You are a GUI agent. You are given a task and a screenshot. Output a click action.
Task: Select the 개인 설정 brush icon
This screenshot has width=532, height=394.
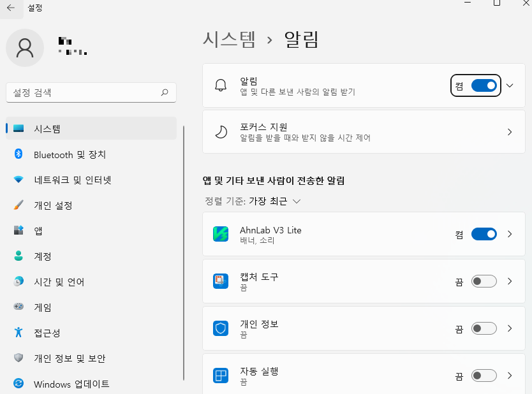tap(15, 205)
